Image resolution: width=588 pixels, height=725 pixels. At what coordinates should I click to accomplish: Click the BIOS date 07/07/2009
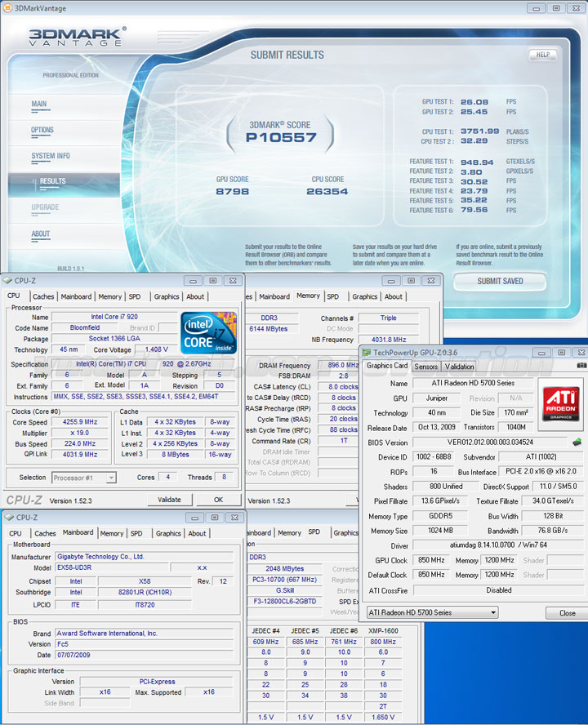144,655
